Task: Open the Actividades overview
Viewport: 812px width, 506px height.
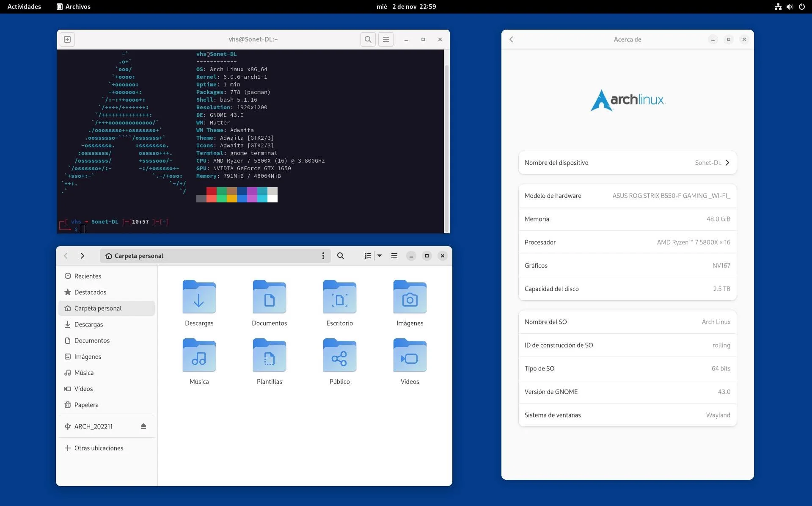Action: [24, 7]
